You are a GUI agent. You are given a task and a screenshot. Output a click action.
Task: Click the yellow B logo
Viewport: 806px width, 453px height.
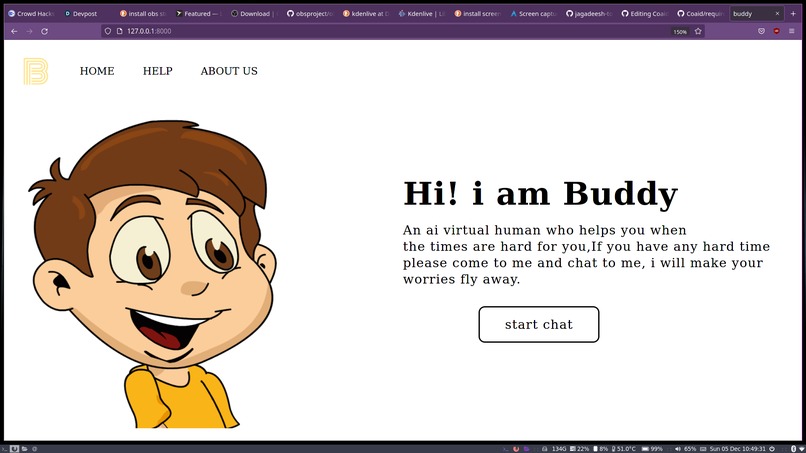[36, 71]
